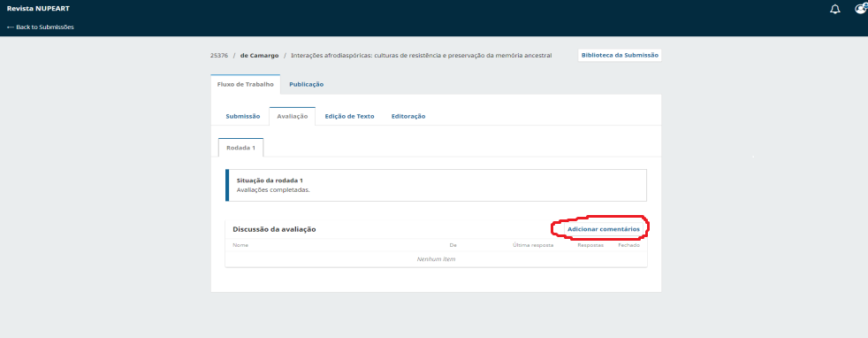Click Situação da rodada 1 heading
The width and height of the screenshot is (868, 338).
(x=270, y=181)
